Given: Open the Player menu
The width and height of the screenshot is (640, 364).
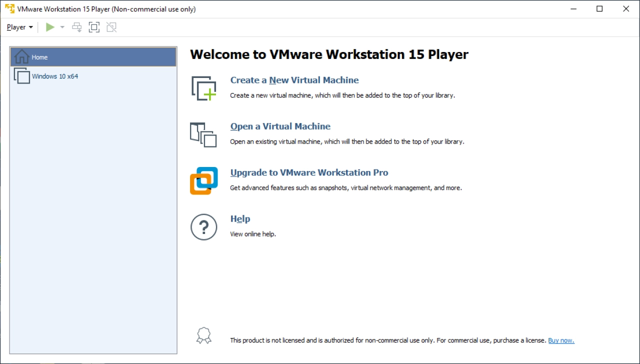Looking at the screenshot, I should (x=19, y=27).
